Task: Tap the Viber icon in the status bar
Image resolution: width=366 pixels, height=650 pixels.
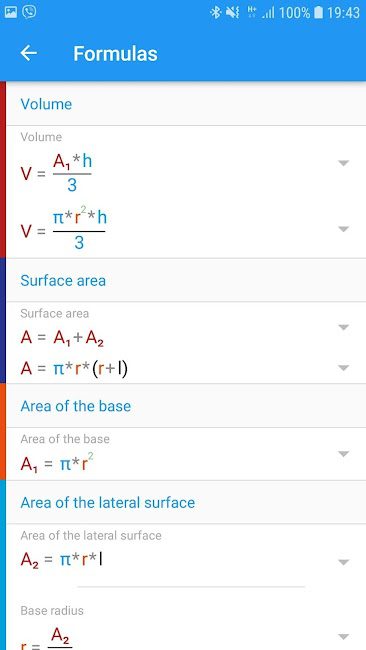Action: coord(29,12)
